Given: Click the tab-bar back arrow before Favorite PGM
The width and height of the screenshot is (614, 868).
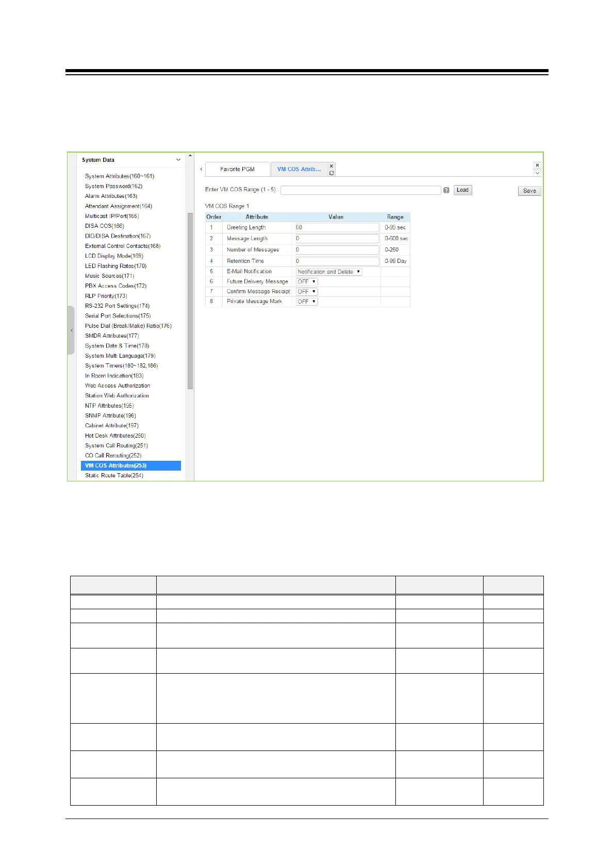Looking at the screenshot, I should click(x=201, y=169).
